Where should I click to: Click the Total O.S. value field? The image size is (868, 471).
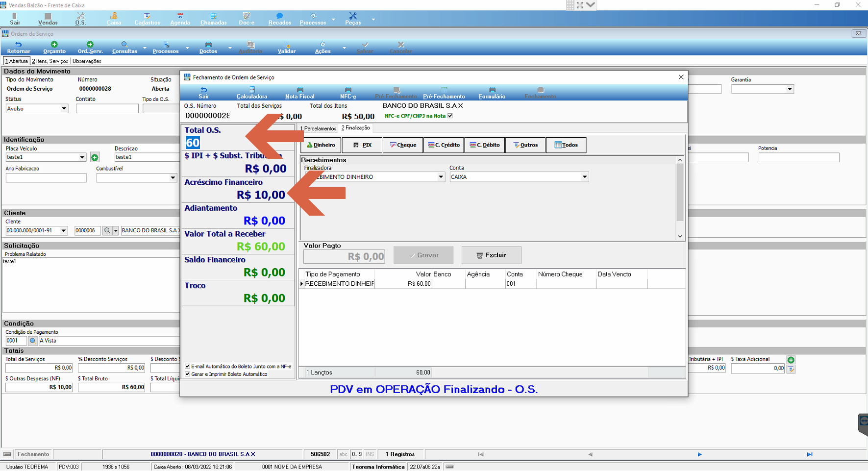(x=193, y=143)
